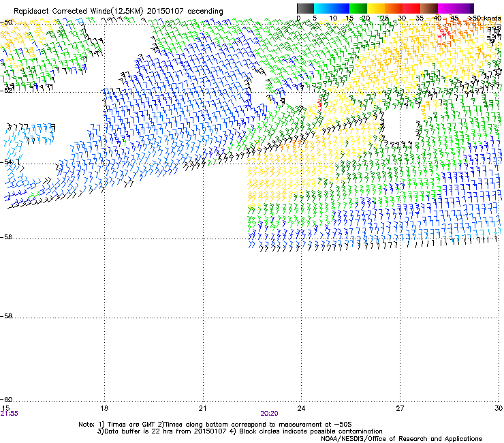Click the '21' longitude label
The width and height of the screenshot is (504, 443).
tap(202, 408)
